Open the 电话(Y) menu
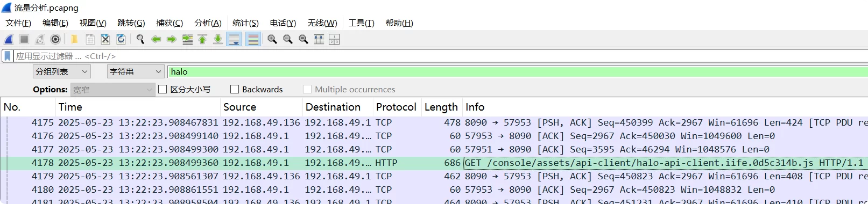The width and height of the screenshot is (868, 204). [283, 23]
